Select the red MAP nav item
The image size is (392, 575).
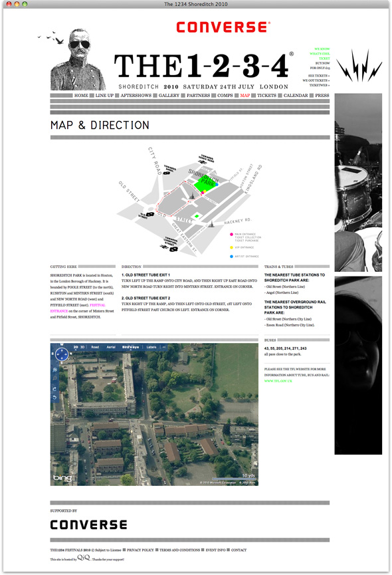coord(245,95)
